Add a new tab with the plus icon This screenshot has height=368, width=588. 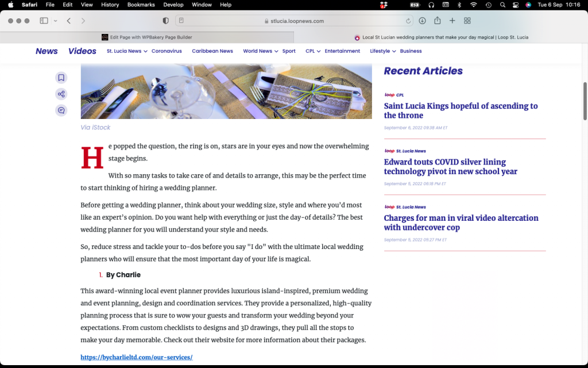452,21
